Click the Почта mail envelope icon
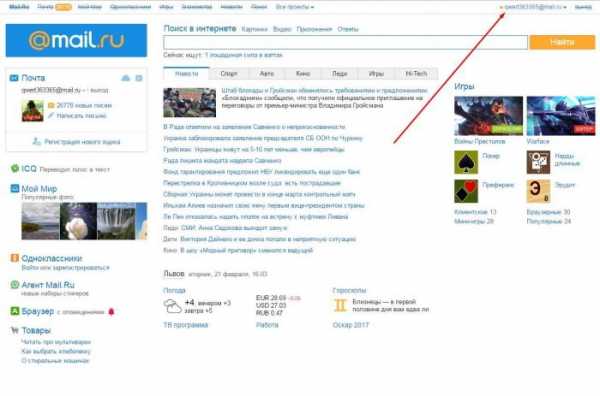This screenshot has height=396, width=600. pyautogui.click(x=14, y=78)
